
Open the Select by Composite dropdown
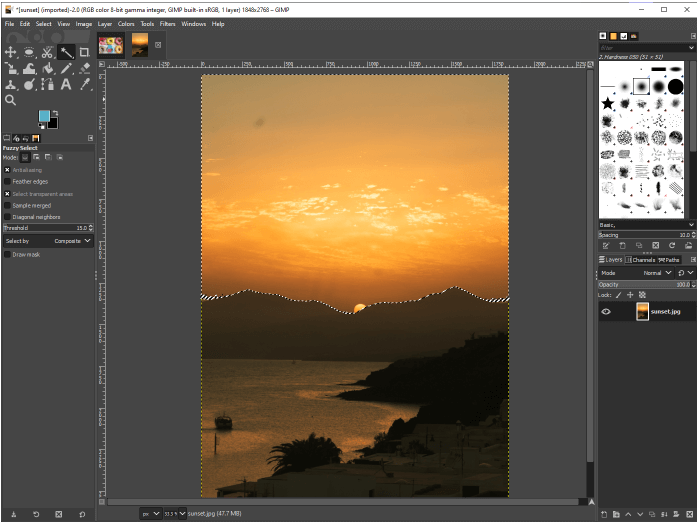coord(72,241)
